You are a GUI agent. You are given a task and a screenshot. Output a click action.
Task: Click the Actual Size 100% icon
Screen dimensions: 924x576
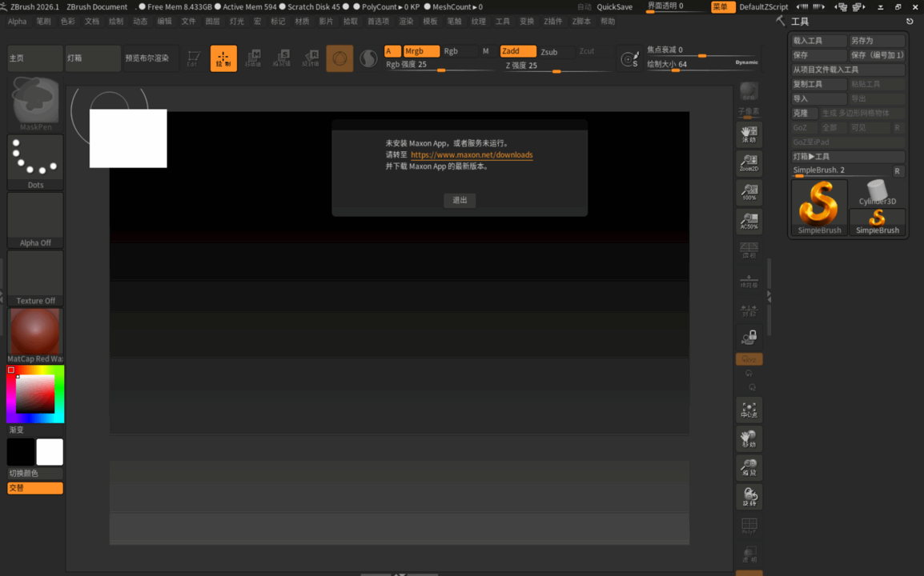[x=749, y=192]
